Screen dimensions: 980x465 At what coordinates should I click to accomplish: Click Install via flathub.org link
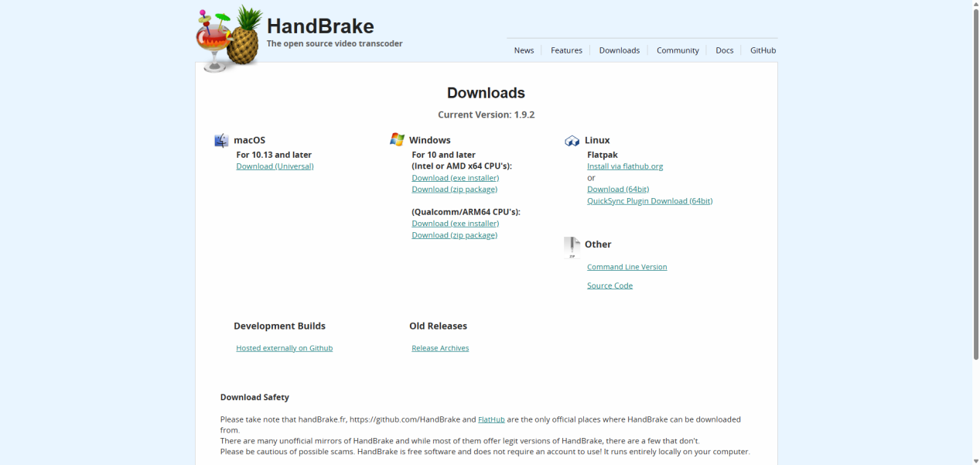coord(625,166)
